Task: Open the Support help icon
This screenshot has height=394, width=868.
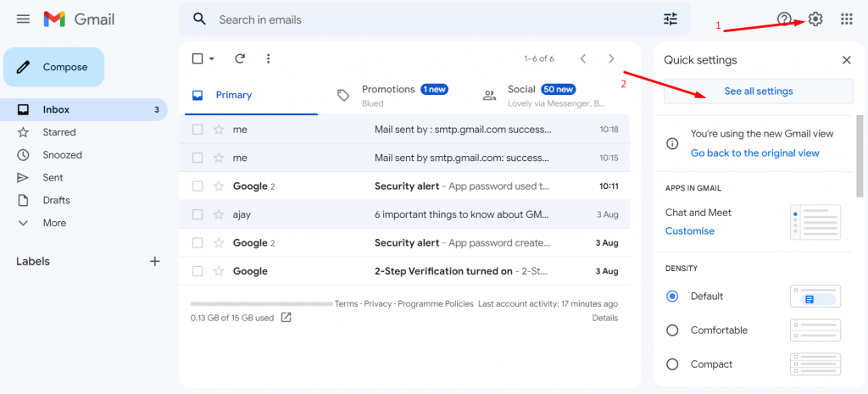Action: pyautogui.click(x=784, y=19)
